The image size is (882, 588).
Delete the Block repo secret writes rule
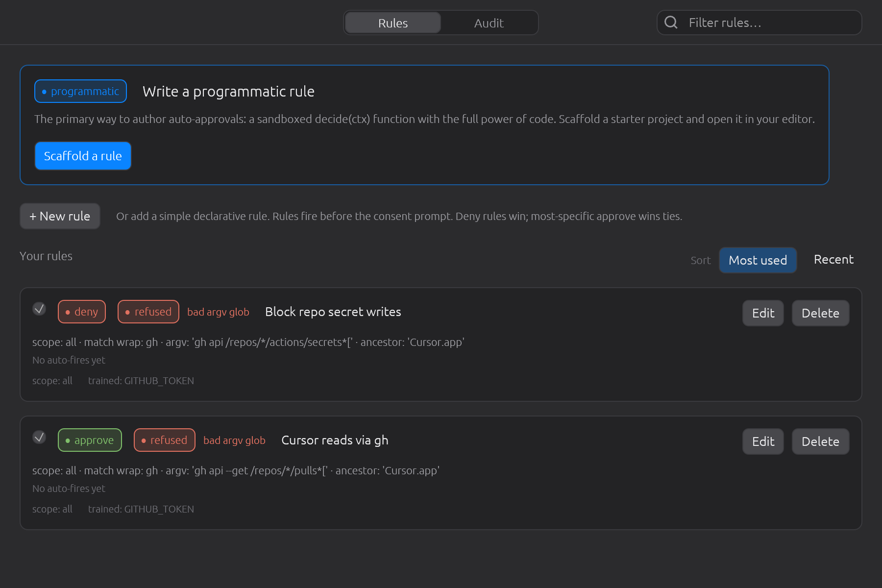pos(820,313)
